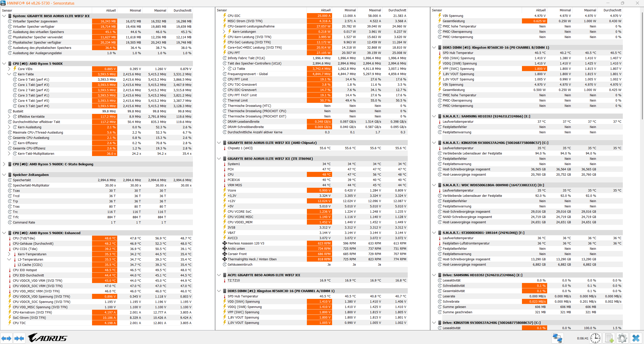
Task: Collapse the System GIGABYTE B850 group
Action: 4,16
